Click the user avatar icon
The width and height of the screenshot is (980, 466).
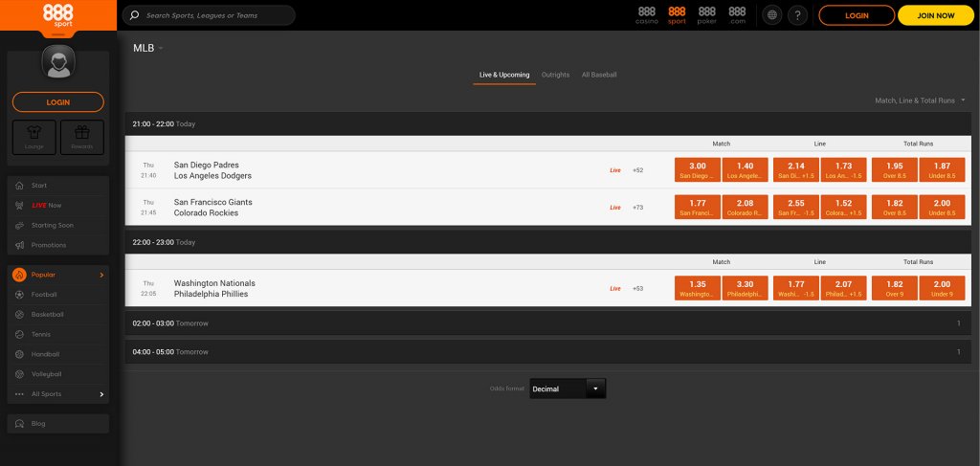click(58, 62)
